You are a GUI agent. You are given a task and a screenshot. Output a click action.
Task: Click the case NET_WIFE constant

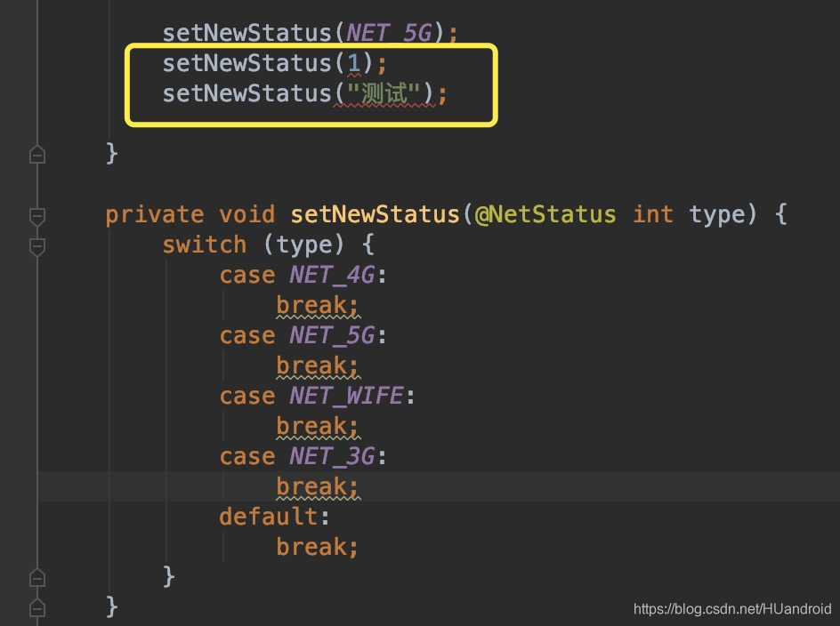click(347, 397)
